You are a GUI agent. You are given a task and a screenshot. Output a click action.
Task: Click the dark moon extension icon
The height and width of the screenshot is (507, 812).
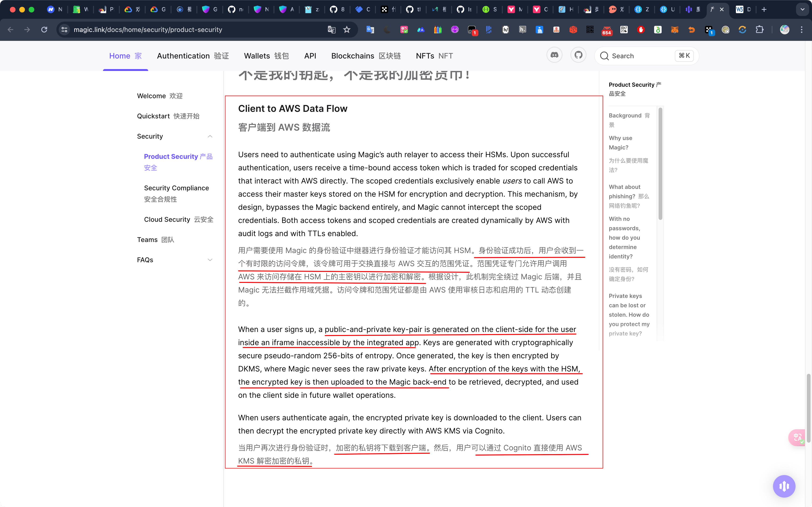coord(387,30)
